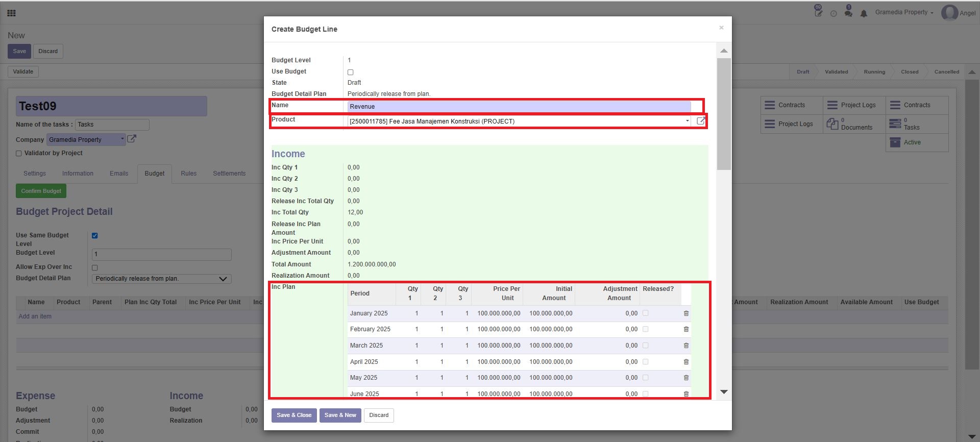Open the Budget Detail Plan dropdown
This screenshot has height=442, width=980.
coord(161,279)
